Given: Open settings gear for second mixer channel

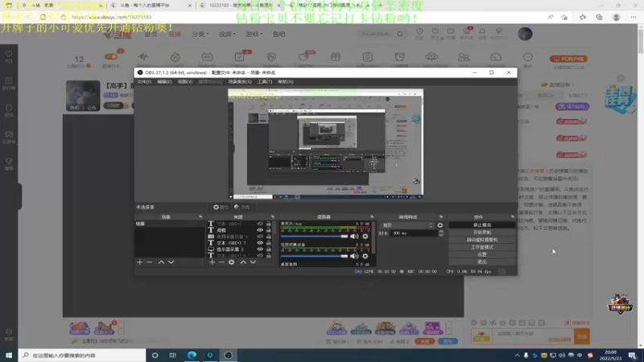Looking at the screenshot, I should pyautogui.click(x=365, y=256).
